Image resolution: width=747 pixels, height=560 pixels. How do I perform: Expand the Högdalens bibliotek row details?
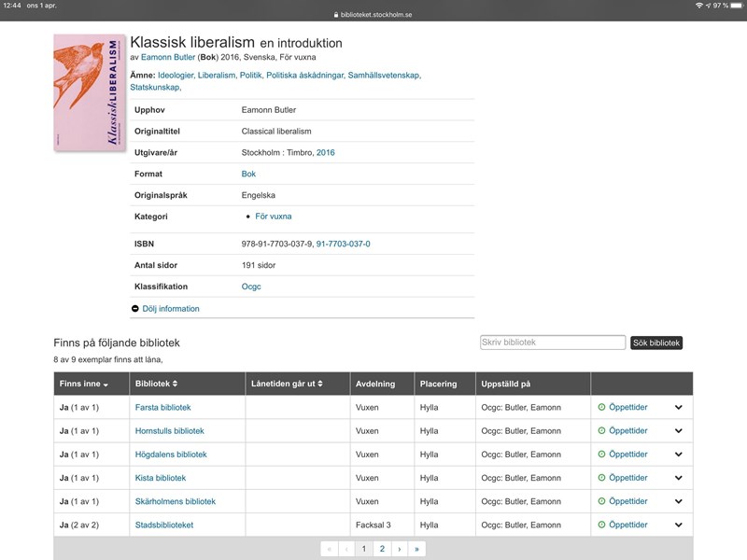coord(679,455)
